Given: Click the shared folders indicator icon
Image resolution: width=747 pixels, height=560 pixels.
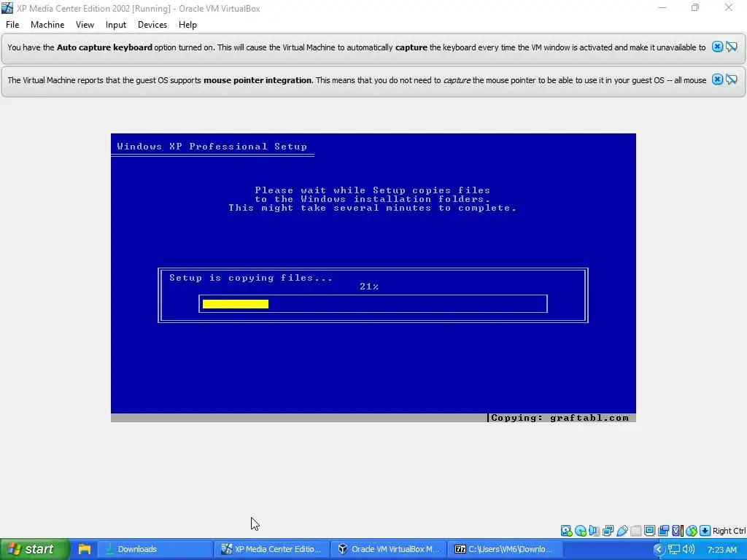Looking at the screenshot, I should pyautogui.click(x=635, y=531).
